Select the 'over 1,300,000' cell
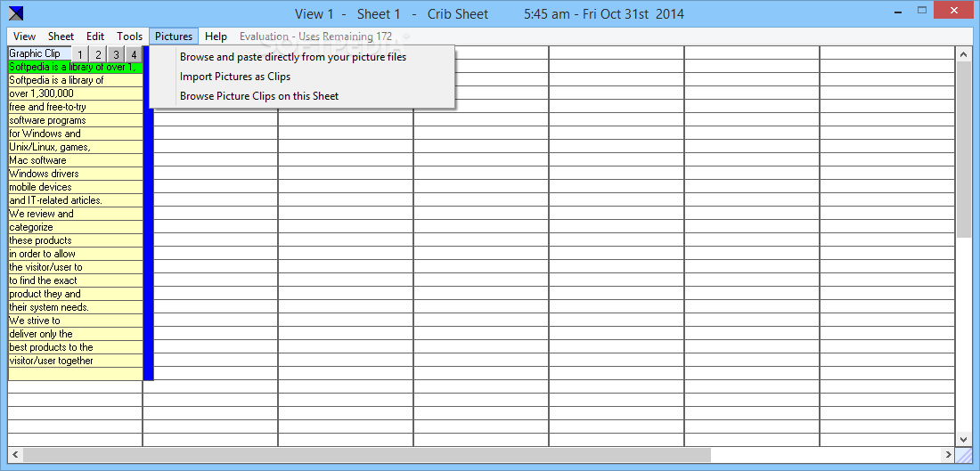The image size is (980, 471). point(76,93)
